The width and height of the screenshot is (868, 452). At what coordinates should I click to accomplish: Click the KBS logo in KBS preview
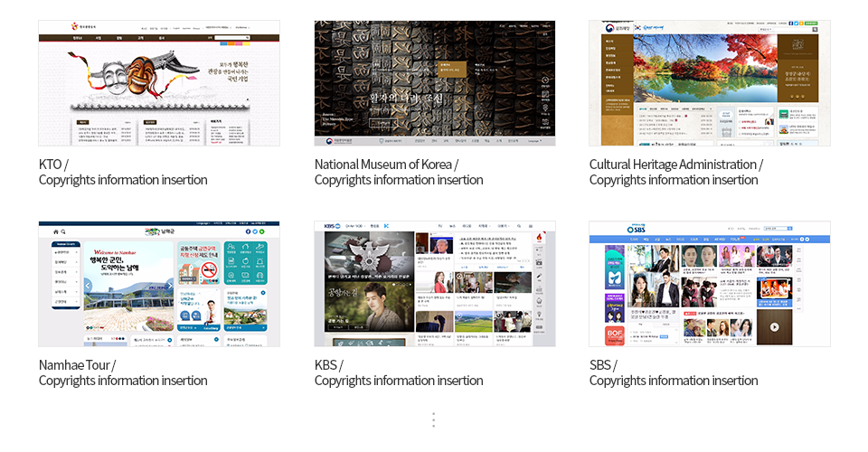click(330, 226)
